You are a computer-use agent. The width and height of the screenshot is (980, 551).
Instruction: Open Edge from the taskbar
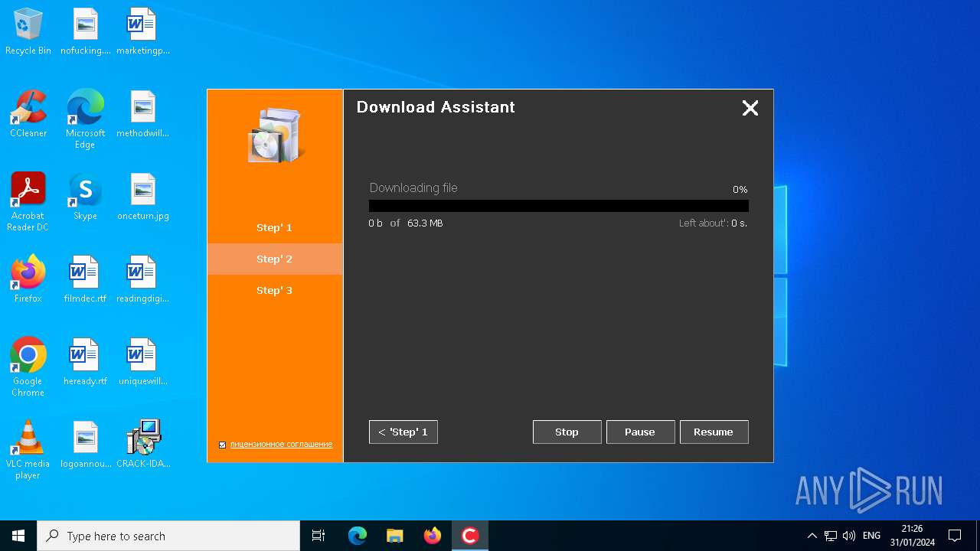pyautogui.click(x=358, y=536)
